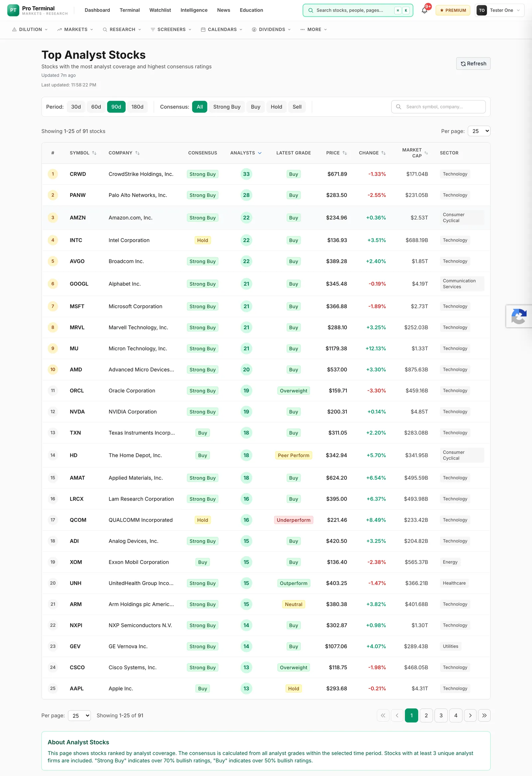Click the 33 analysts badge for CRWD

tap(246, 174)
